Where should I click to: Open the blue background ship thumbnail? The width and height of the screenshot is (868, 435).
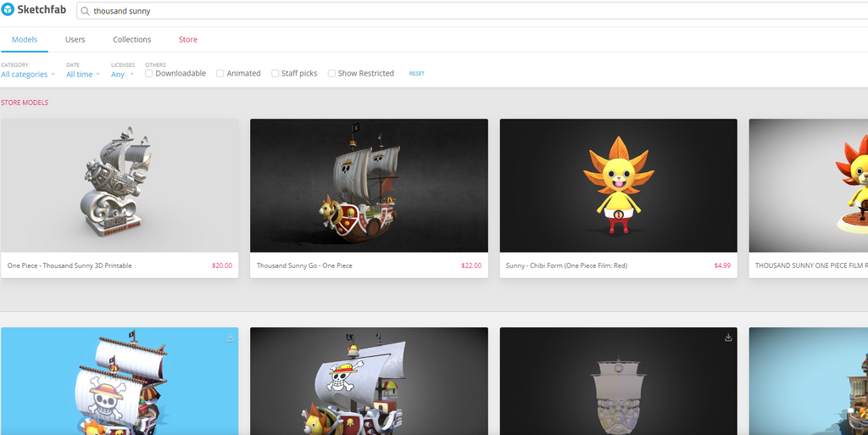tap(120, 381)
